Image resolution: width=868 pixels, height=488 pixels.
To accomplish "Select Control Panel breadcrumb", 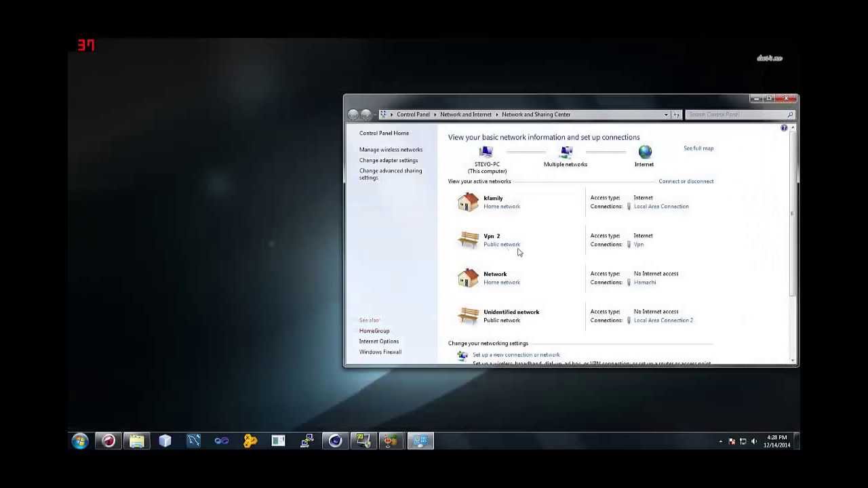I will (414, 115).
